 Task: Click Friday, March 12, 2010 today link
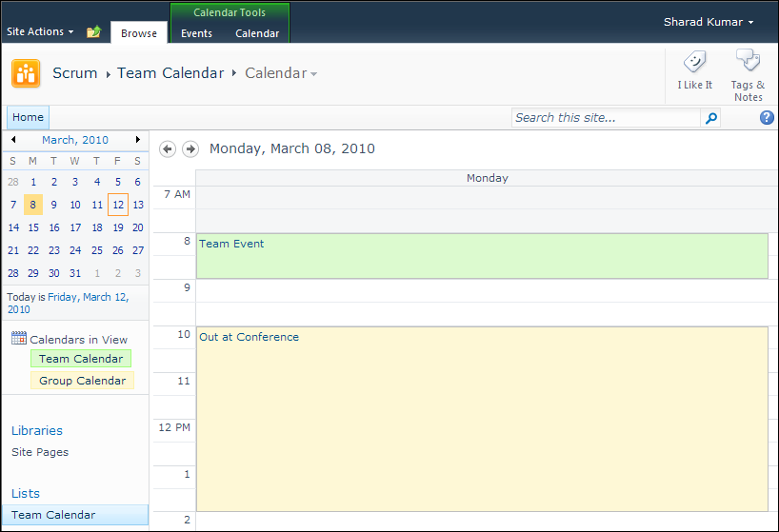click(68, 303)
